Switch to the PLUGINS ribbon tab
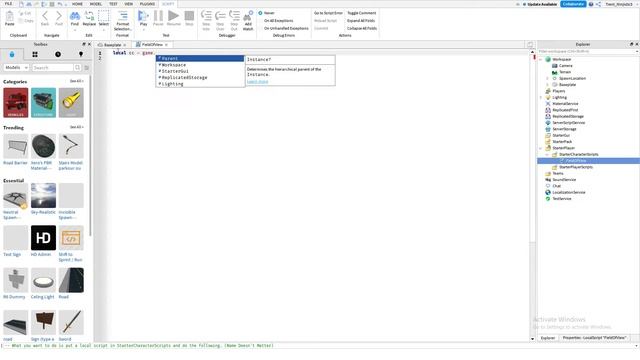This screenshot has height=360, width=640. pyautogui.click(x=147, y=4)
